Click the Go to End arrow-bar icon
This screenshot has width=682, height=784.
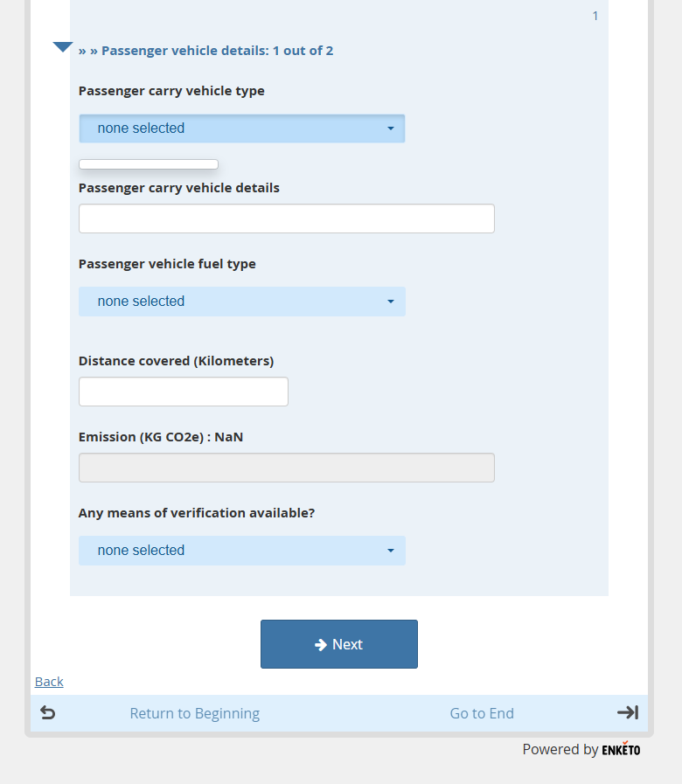tap(628, 712)
